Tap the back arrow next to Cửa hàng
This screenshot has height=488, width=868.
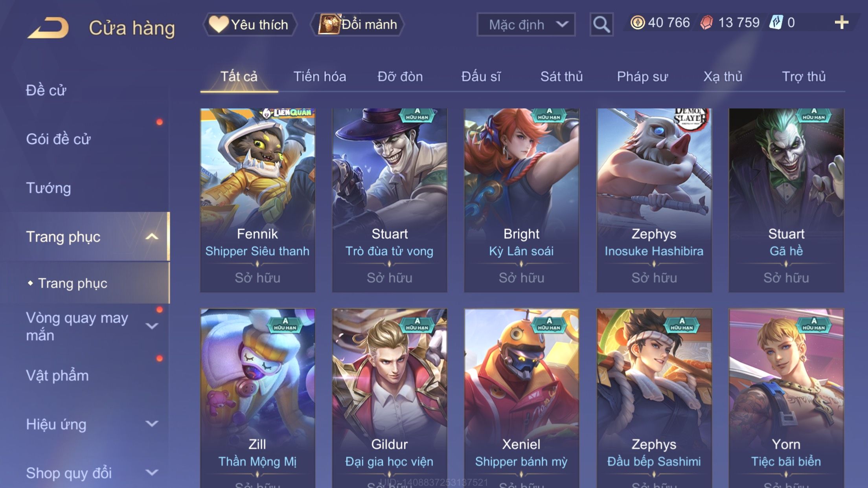tap(48, 28)
